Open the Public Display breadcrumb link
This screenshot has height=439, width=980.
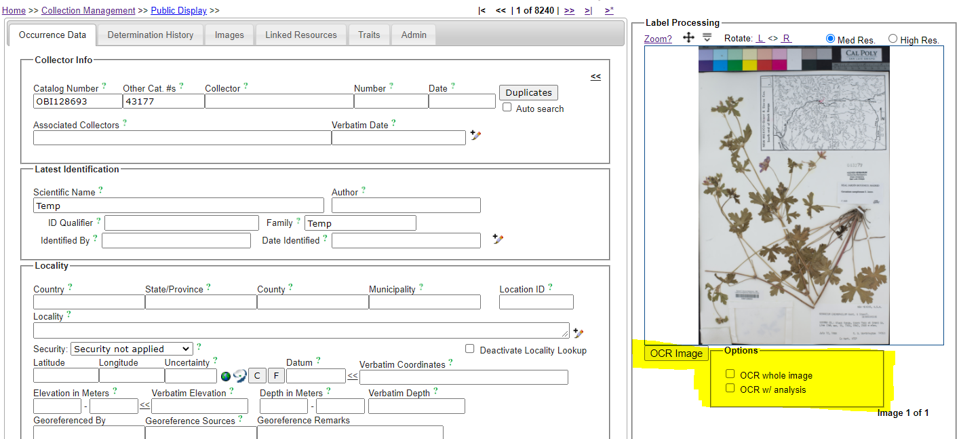click(178, 10)
